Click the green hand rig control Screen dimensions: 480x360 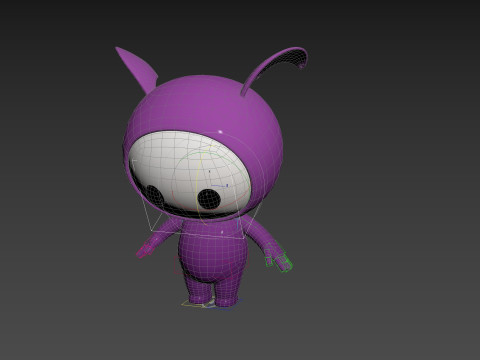pos(279,258)
